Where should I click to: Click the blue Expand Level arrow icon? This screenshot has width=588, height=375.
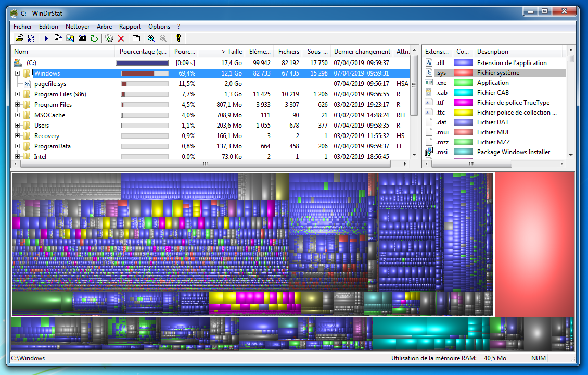tap(46, 39)
